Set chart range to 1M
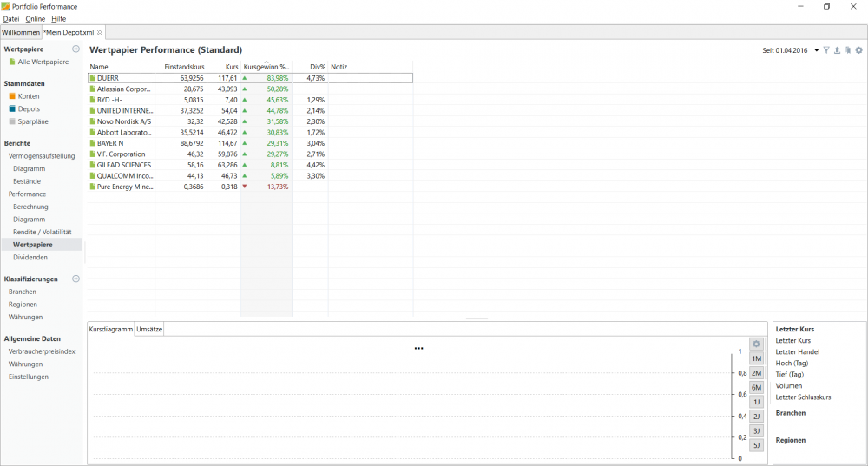The height and width of the screenshot is (466, 868). click(x=756, y=358)
